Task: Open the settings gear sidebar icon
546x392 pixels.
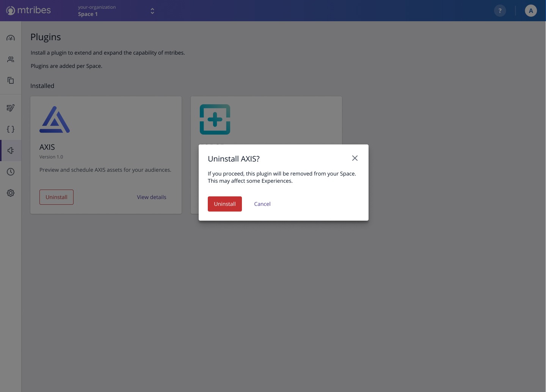Action: (x=11, y=193)
